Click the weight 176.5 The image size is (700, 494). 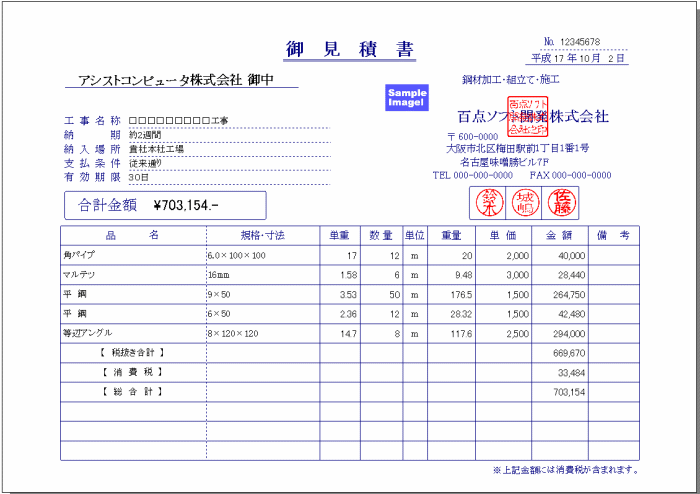click(461, 295)
